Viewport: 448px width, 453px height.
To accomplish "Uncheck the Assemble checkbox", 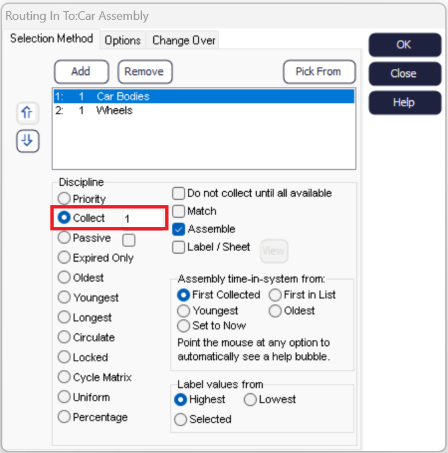I will 178,229.
